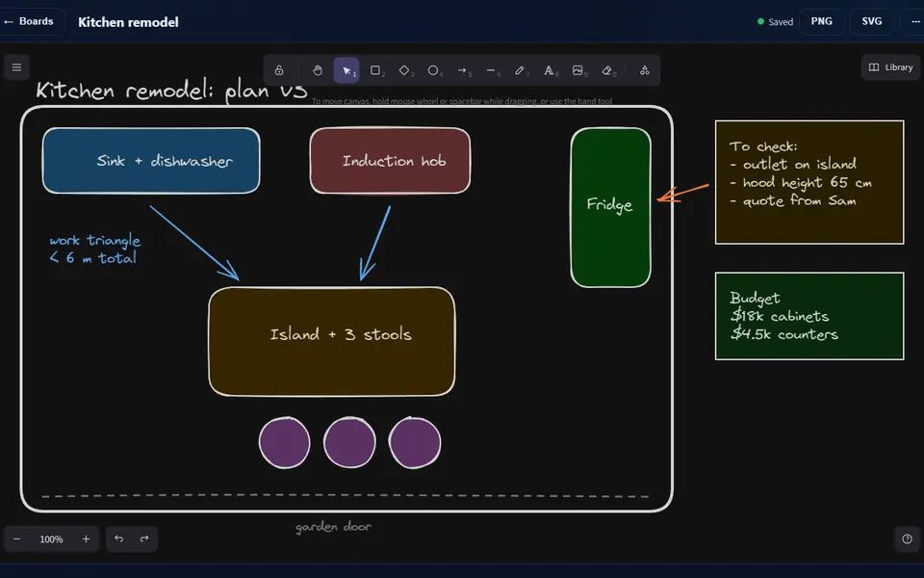Select the Text tool

[549, 70]
